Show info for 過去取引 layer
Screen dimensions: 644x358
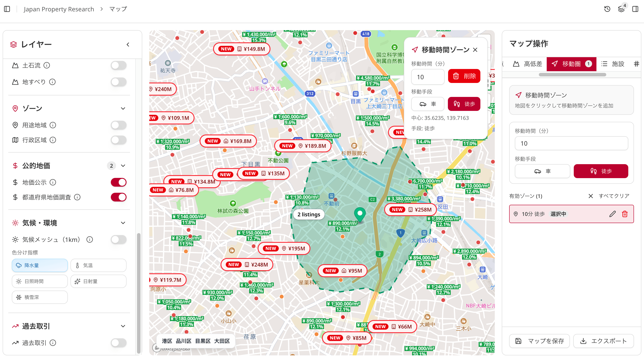tap(53, 343)
